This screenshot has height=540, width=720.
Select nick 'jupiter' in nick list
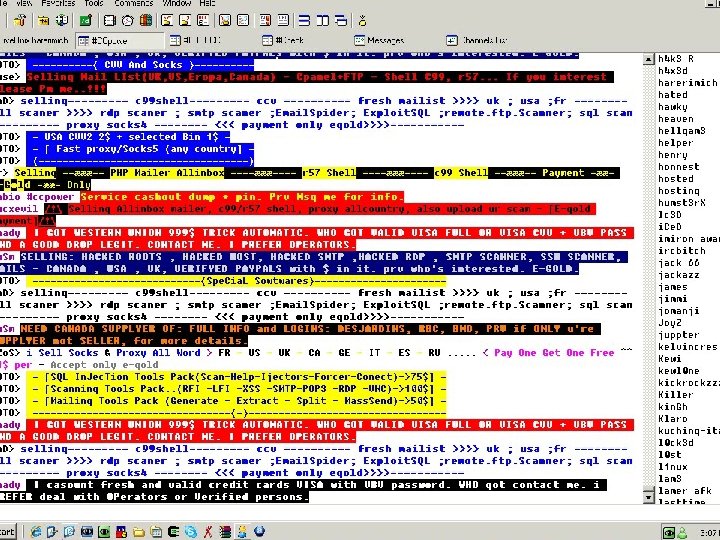(679, 335)
